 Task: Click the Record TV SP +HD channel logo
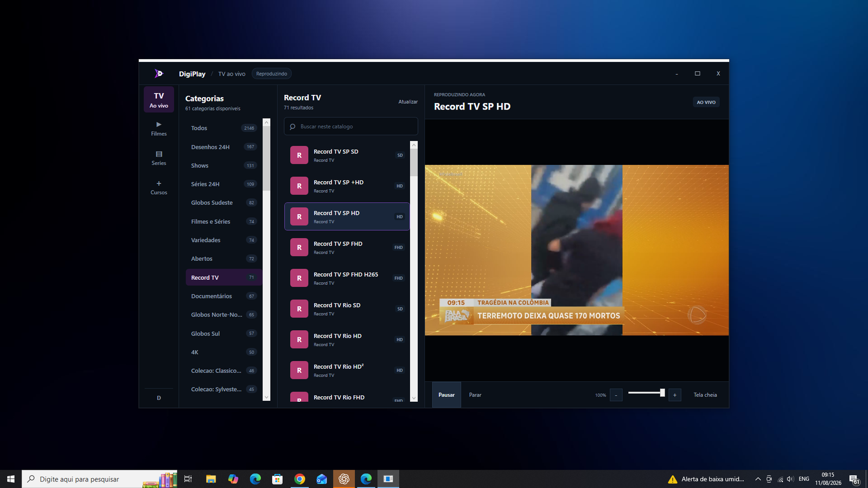pyautogui.click(x=299, y=186)
